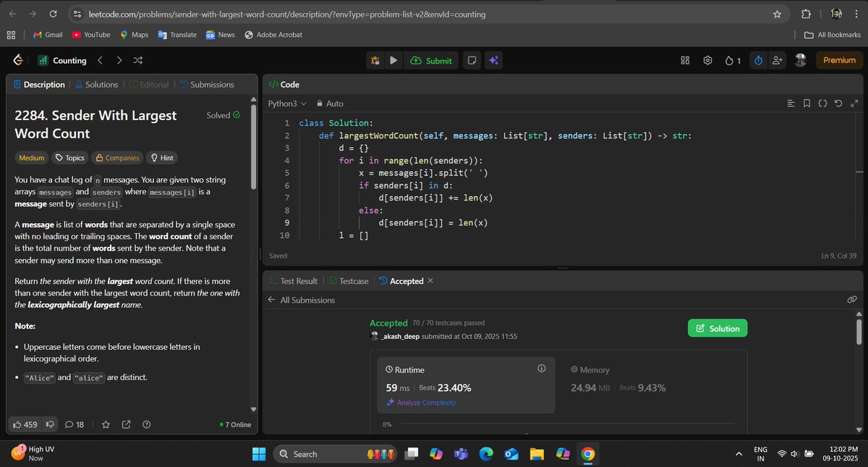Open the question-mark feedback icon
The width and height of the screenshot is (868, 467).
click(x=147, y=424)
